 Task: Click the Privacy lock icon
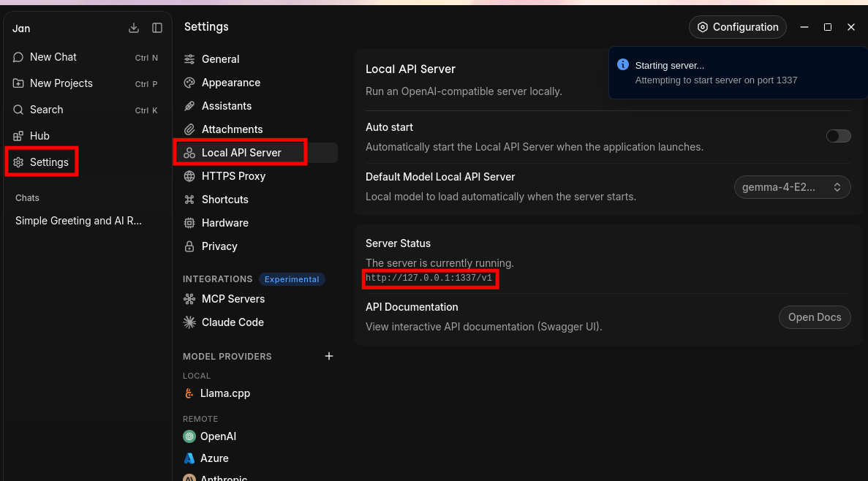point(189,246)
